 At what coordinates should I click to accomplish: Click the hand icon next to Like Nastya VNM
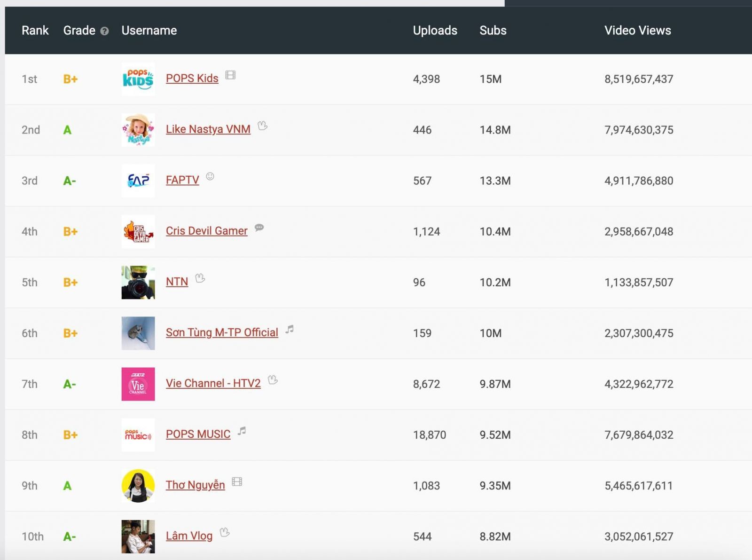click(x=263, y=126)
